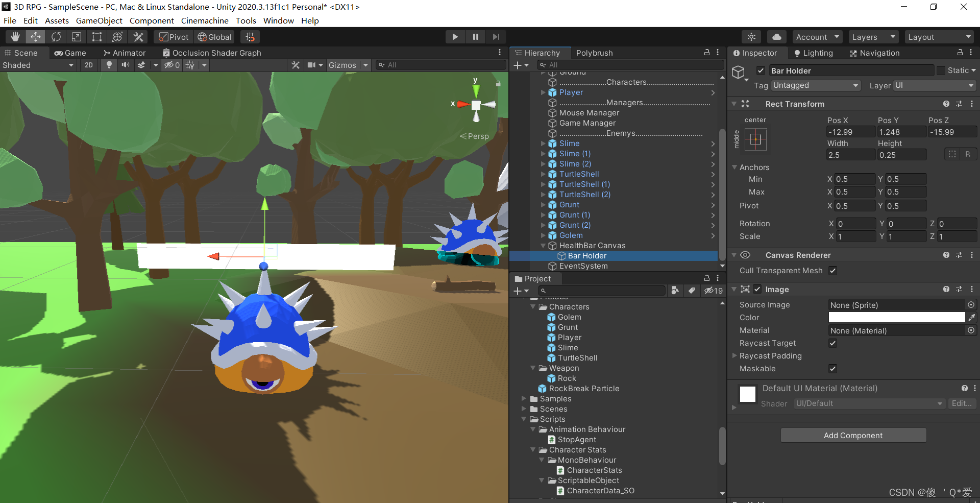980x503 pixels.
Task: Disable the Maskable checkbox
Action: click(832, 368)
